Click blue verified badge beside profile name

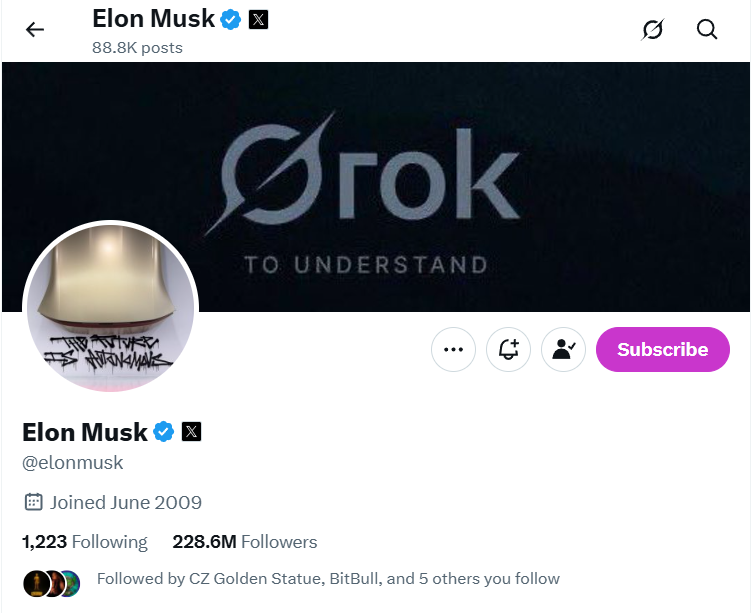164,432
